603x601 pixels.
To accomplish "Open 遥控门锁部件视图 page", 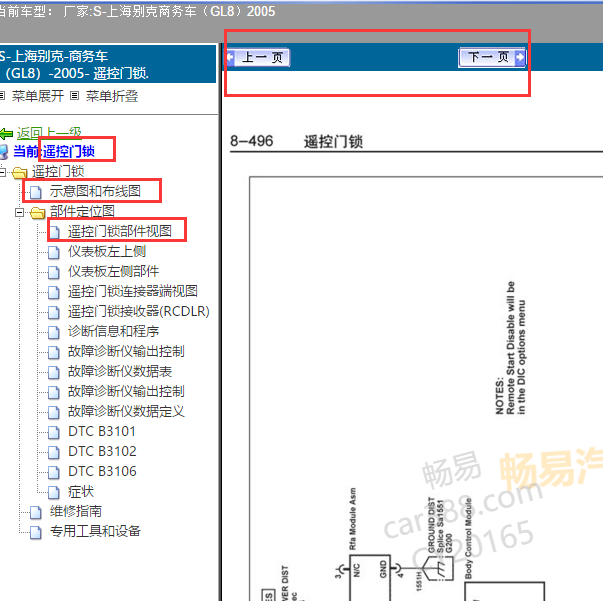I will 120,231.
